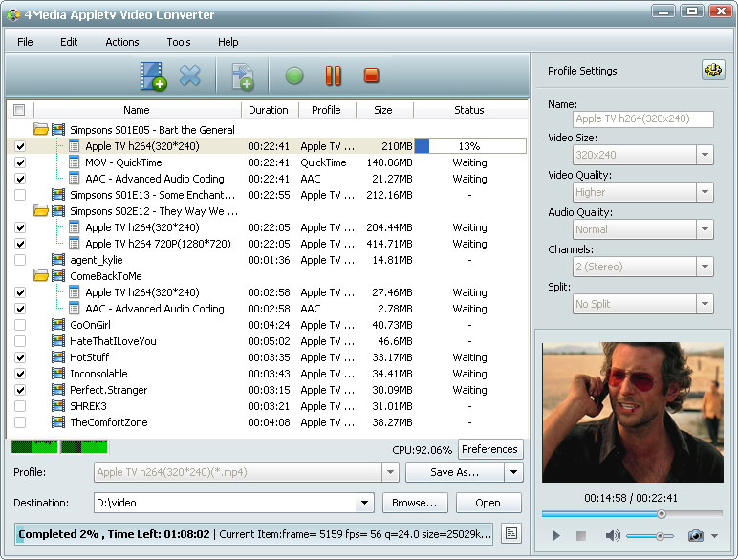Screen dimensions: 738x560
Task: Check the GoOnGirl checkbox
Action: click(x=20, y=325)
